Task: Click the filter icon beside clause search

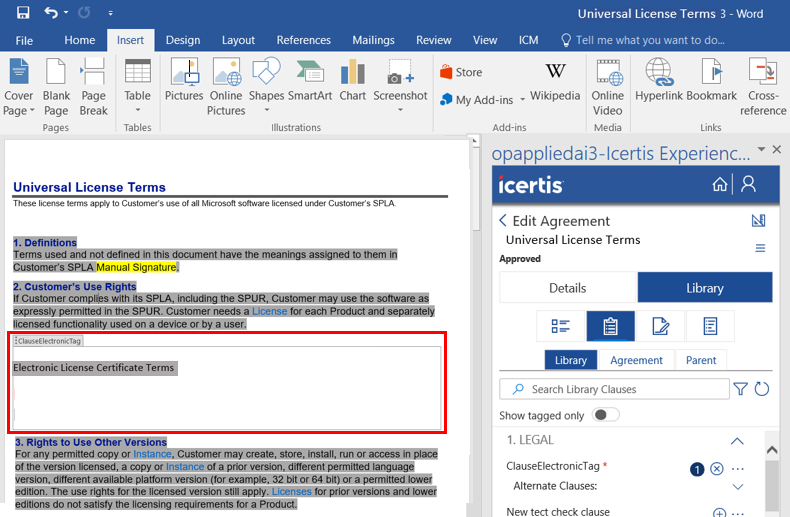Action: (x=741, y=389)
